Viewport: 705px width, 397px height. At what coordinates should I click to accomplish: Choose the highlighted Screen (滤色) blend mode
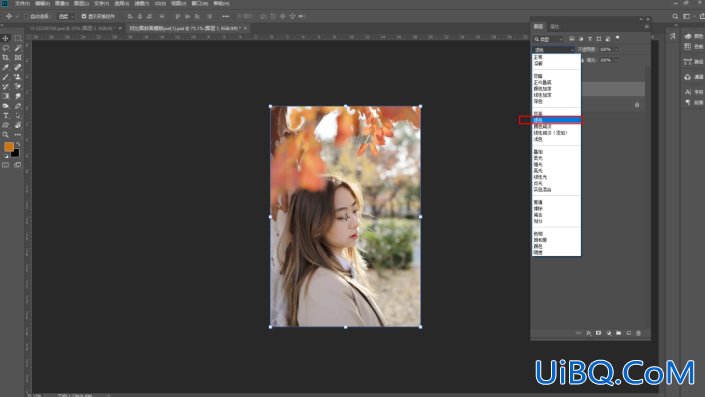click(556, 120)
